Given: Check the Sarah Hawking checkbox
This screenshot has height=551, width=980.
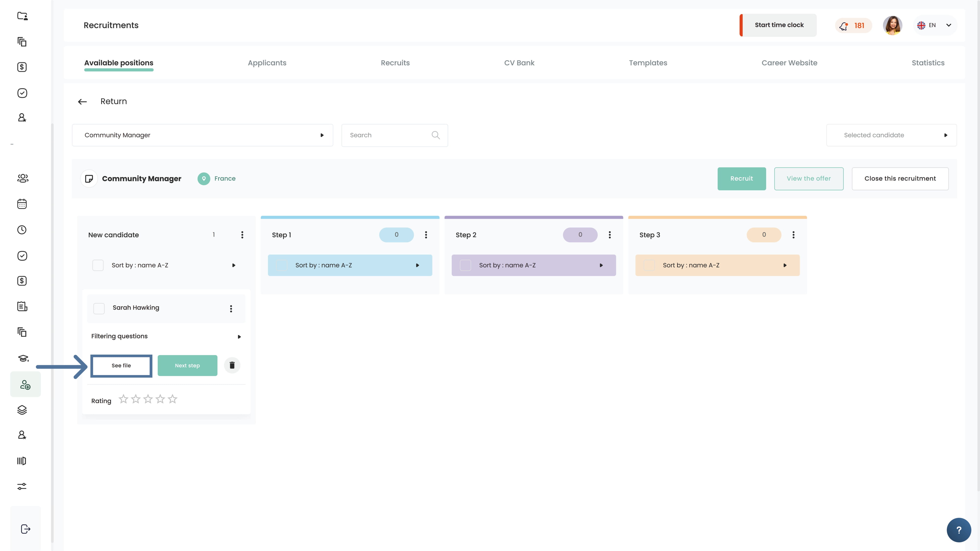Looking at the screenshot, I should click(x=99, y=308).
